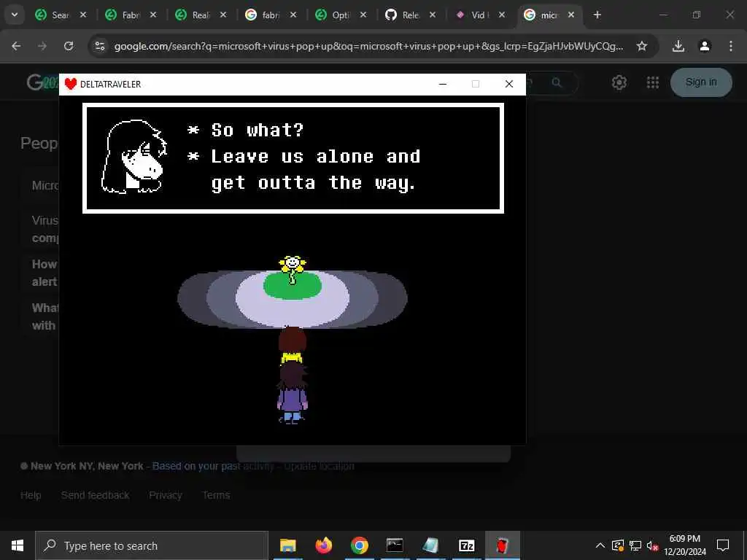Bookmark this page with the star icon

(x=642, y=46)
